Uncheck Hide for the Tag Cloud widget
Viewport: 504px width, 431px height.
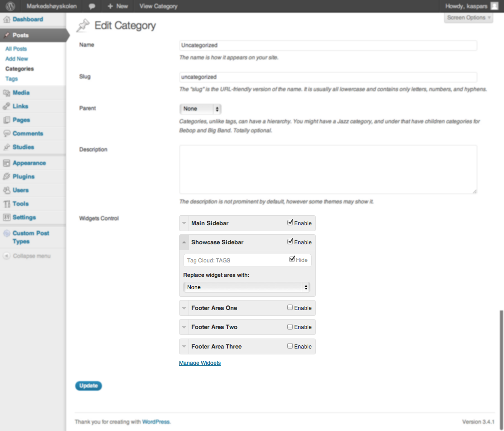[292, 259]
